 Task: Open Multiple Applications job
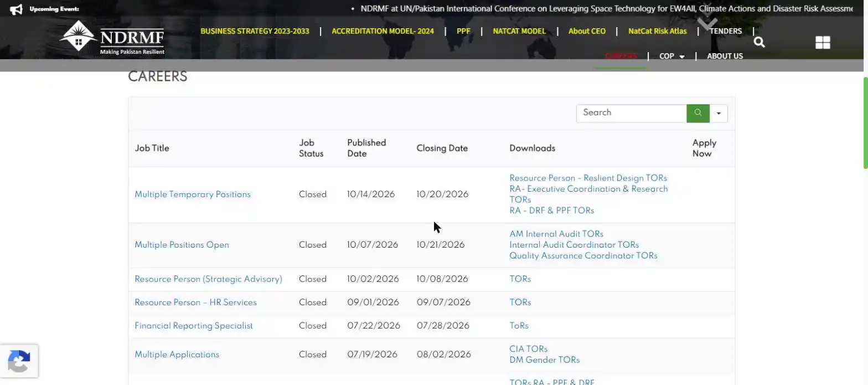177,355
